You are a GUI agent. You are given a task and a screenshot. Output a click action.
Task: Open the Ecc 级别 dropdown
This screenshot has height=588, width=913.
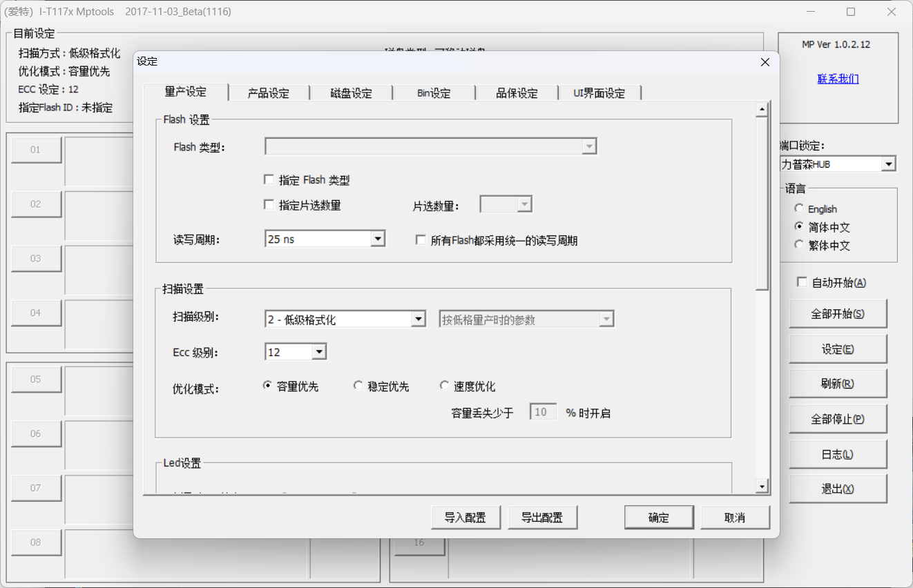pyautogui.click(x=318, y=351)
